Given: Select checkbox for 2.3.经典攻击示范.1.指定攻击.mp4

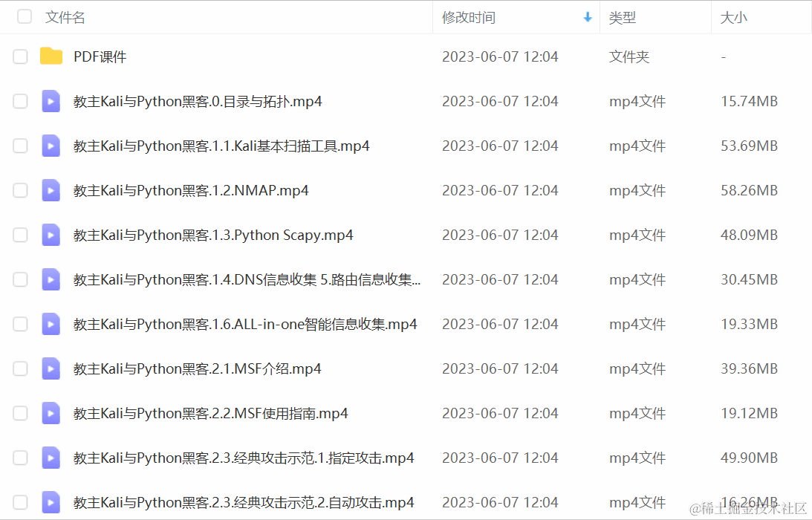Looking at the screenshot, I should click(20, 458).
